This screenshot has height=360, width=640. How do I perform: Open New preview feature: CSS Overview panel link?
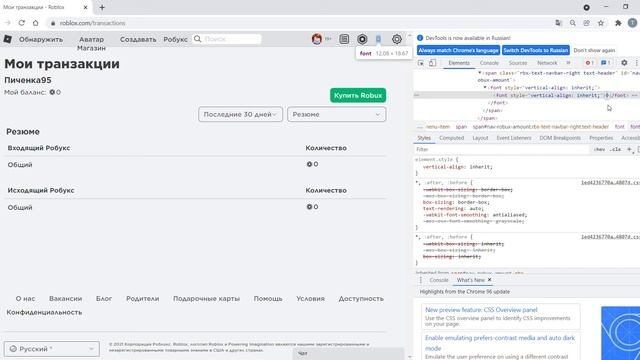point(481,310)
